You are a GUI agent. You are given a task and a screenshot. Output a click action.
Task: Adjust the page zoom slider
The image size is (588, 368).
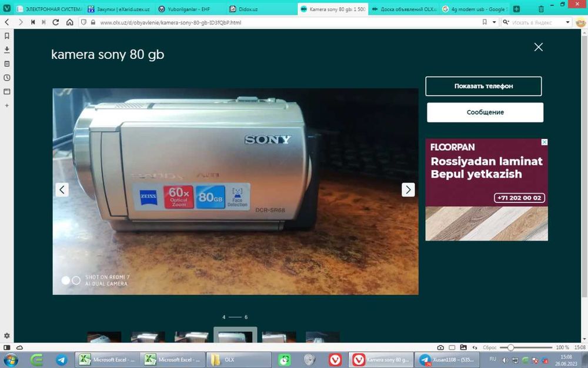[x=526, y=348]
